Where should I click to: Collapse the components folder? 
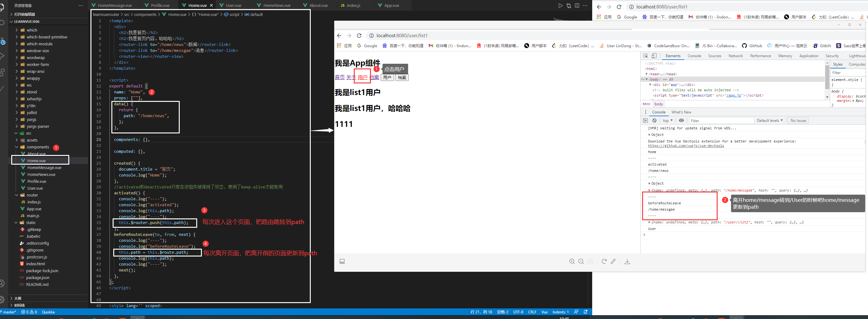pos(48,147)
